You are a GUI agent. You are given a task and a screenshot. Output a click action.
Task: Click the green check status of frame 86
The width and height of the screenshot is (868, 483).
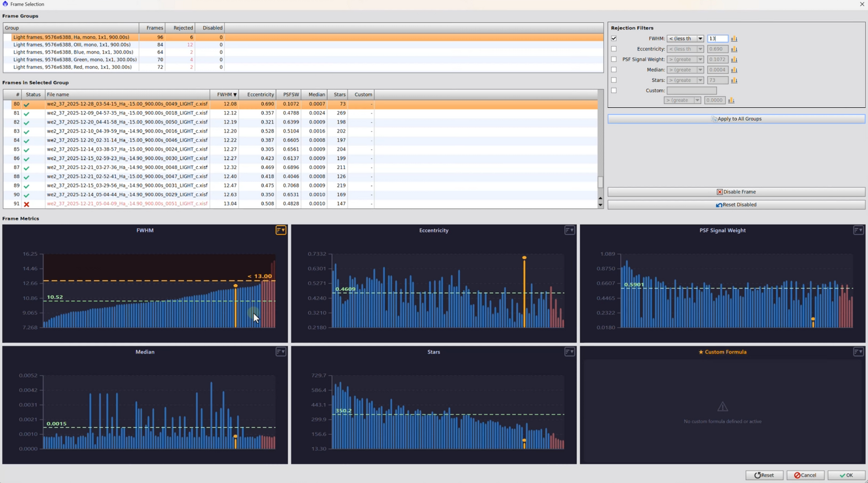coord(27,158)
